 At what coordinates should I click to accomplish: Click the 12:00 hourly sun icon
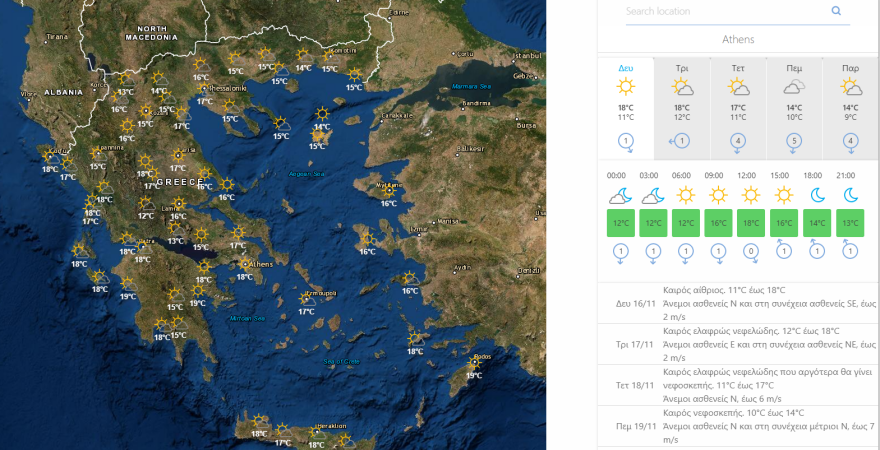(749, 194)
